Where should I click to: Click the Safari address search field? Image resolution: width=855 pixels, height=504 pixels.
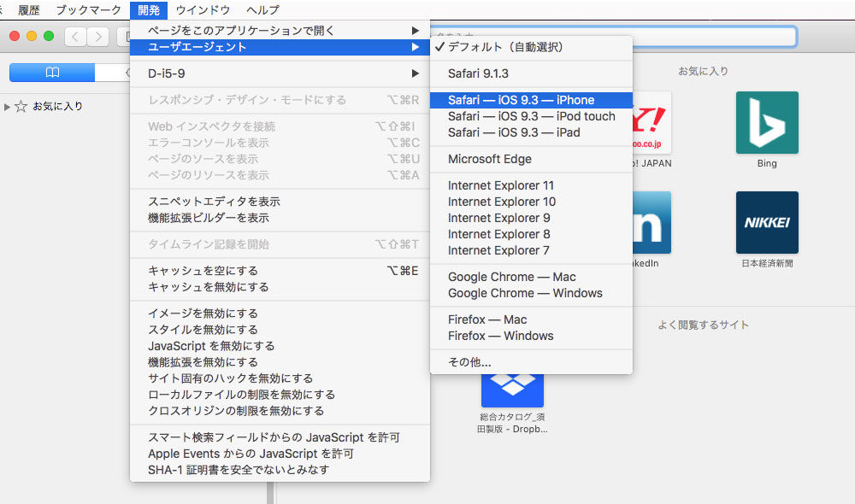click(x=613, y=37)
